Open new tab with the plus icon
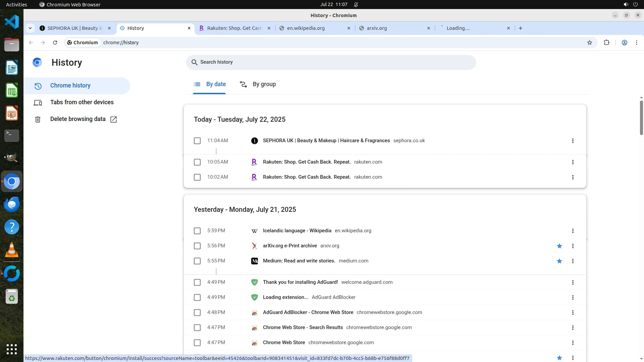 tap(520, 28)
